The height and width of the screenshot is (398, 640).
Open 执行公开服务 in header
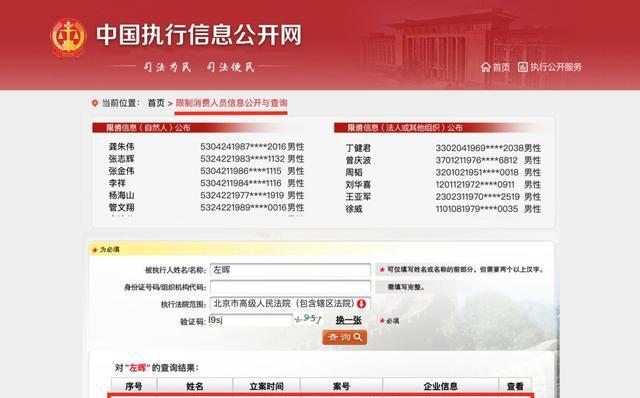pyautogui.click(x=550, y=67)
